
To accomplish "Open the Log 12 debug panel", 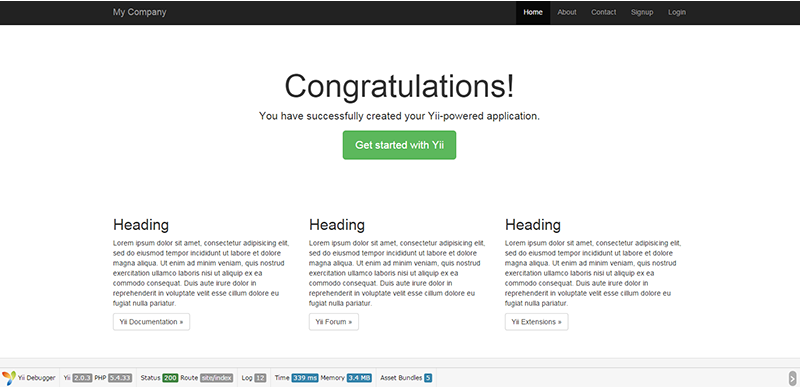I will pyautogui.click(x=260, y=378).
